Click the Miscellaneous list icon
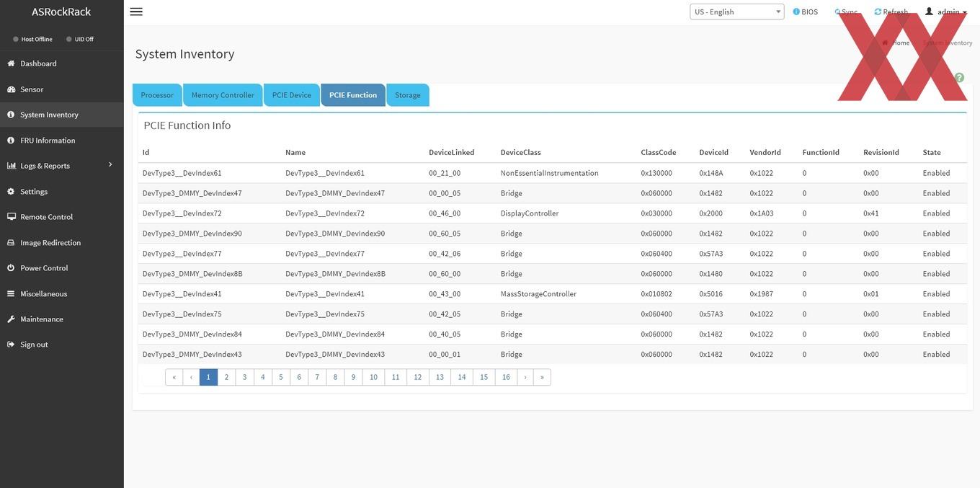The width and height of the screenshot is (980, 488). pos(12,294)
